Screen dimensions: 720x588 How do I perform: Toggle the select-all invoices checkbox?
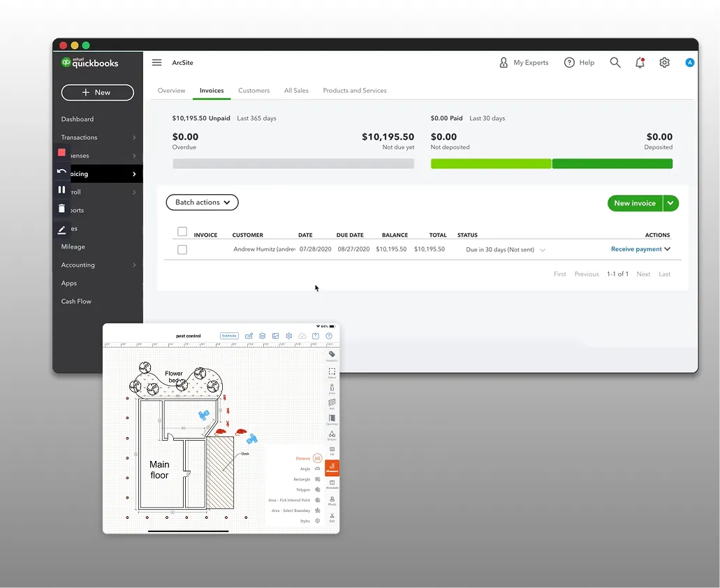point(182,231)
